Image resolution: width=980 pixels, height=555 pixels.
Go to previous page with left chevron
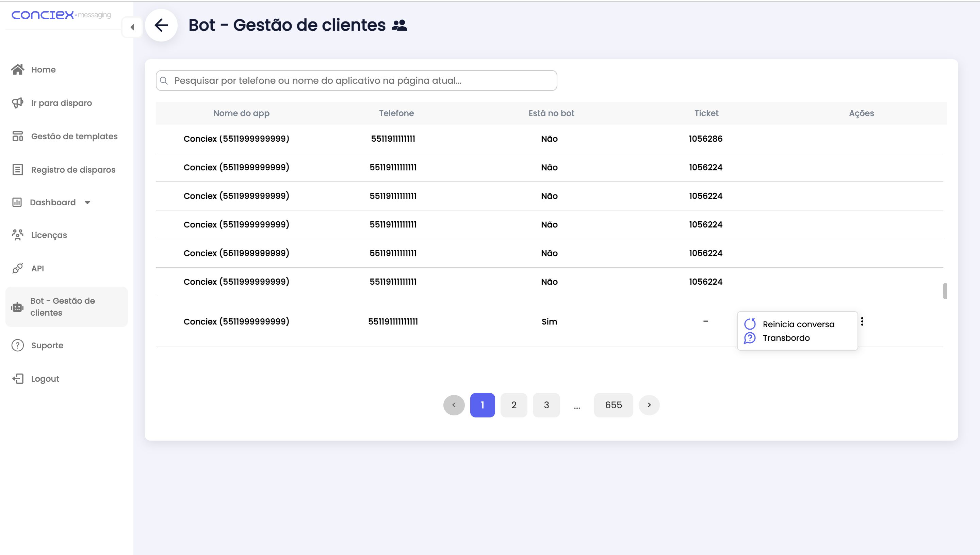(x=454, y=405)
